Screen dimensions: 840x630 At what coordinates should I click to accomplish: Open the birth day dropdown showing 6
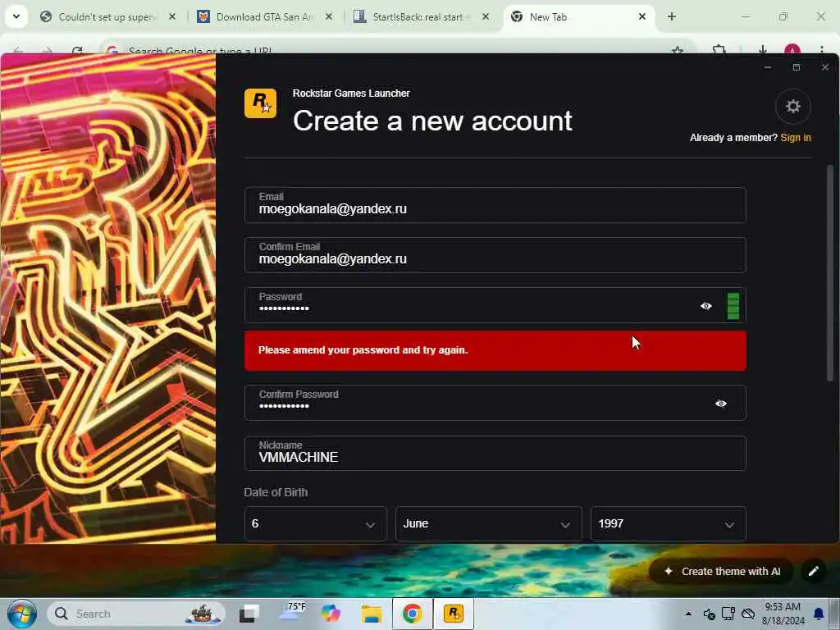pos(315,523)
